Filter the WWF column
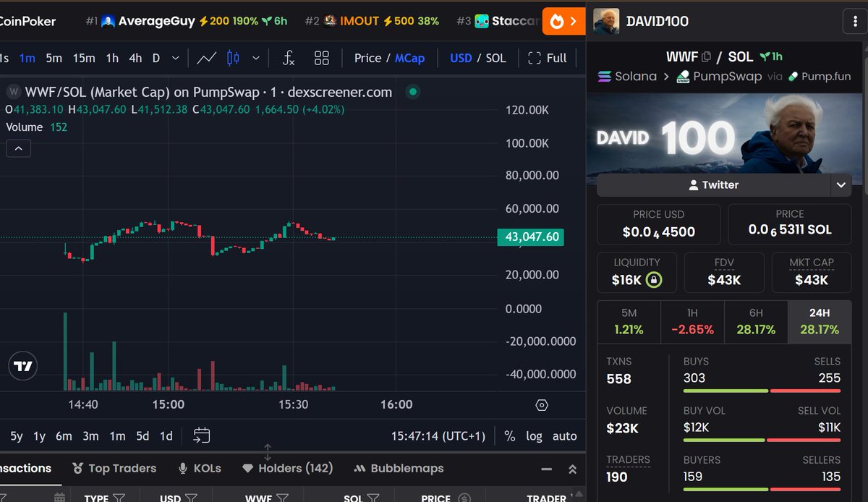The height and width of the screenshot is (502, 868). coord(282,498)
